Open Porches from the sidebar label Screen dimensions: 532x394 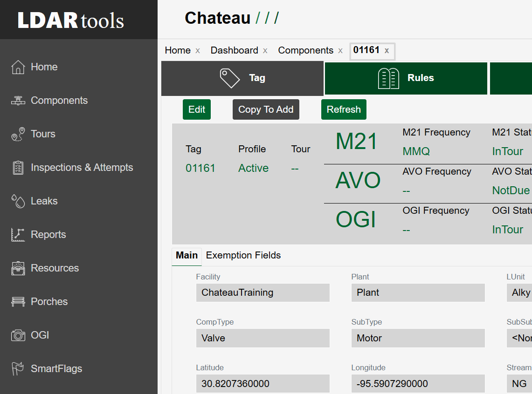pos(49,302)
